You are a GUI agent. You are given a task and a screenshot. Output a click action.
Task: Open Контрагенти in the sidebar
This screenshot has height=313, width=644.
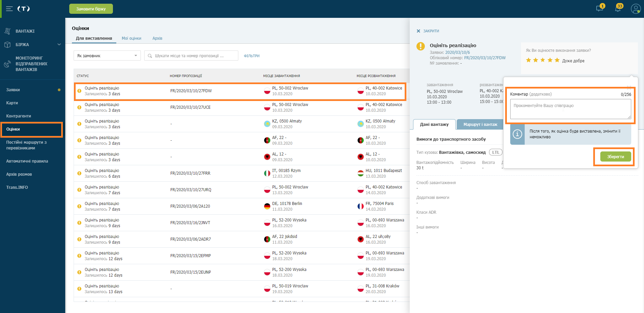click(18, 116)
